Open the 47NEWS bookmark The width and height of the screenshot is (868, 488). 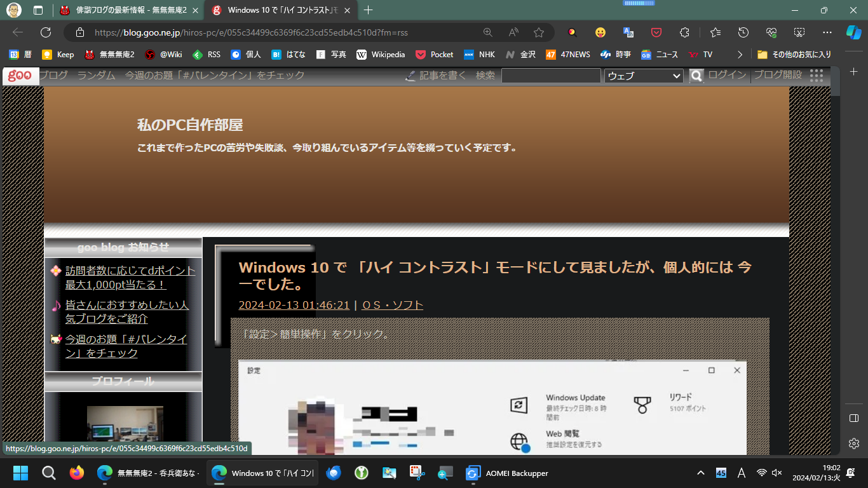pos(568,55)
